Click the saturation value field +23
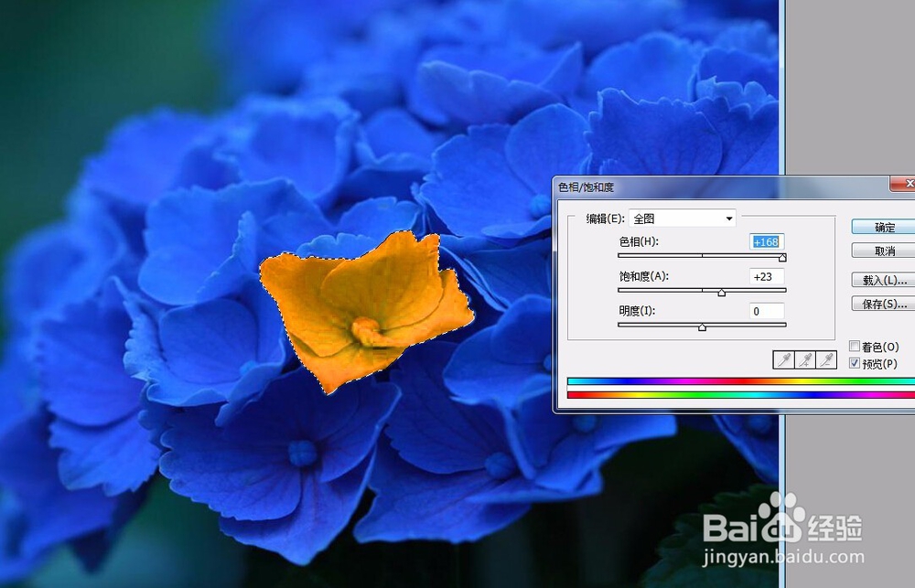 (767, 276)
